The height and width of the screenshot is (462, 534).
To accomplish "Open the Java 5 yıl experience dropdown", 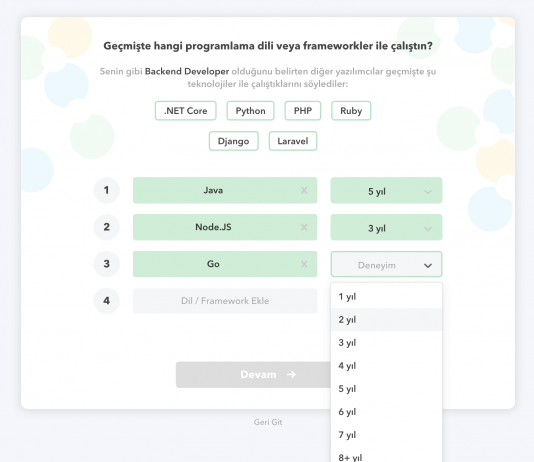I will click(x=386, y=190).
